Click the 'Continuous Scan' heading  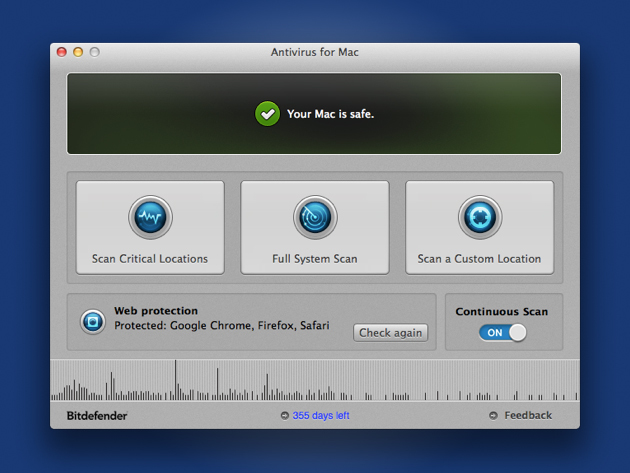501,312
